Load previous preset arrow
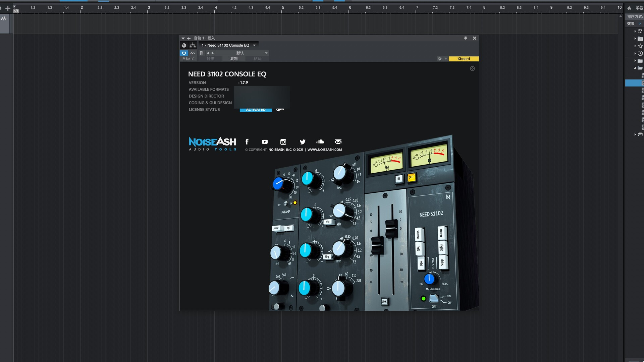This screenshot has height=362, width=644. [208, 53]
